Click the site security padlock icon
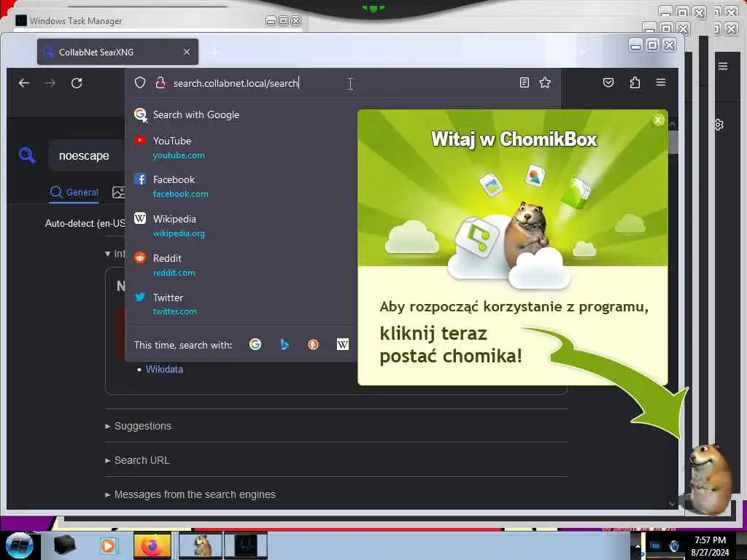 coord(160,82)
